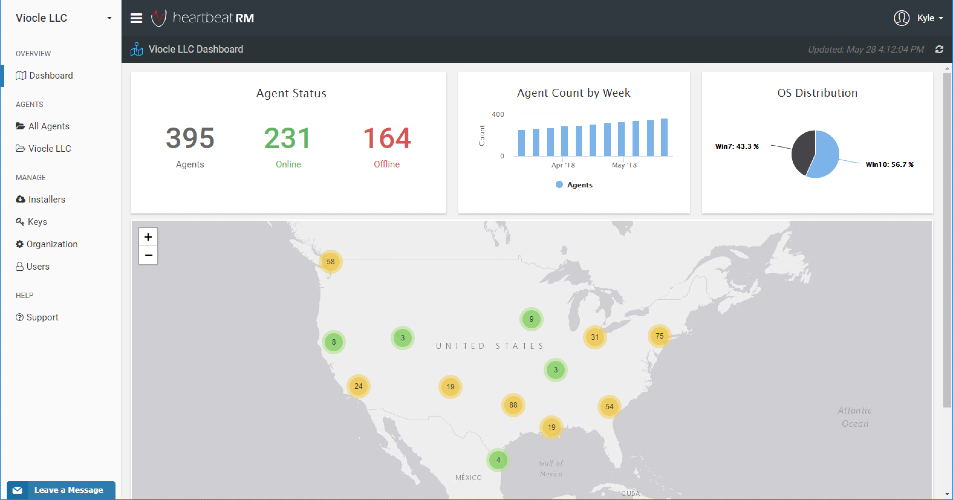Zoom in on the map with plus
Viewport: 953px width, 500px height.
point(148,237)
